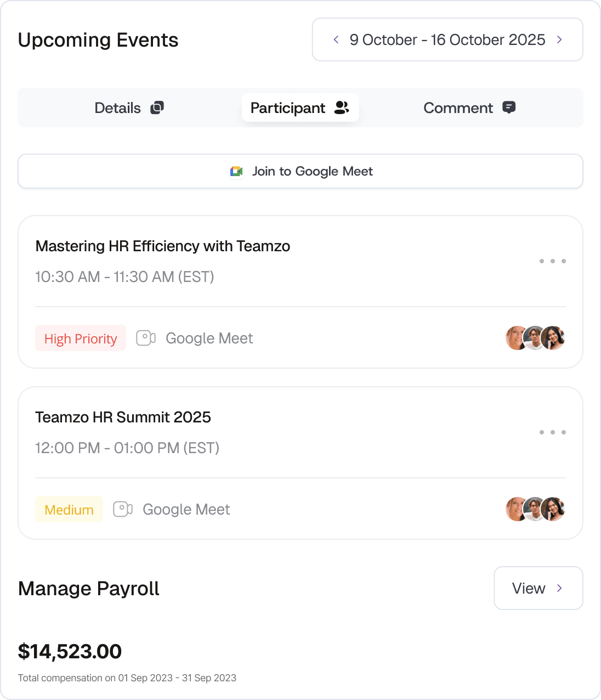The width and height of the screenshot is (601, 700).
Task: Switch to the Details tab
Action: coord(129,108)
